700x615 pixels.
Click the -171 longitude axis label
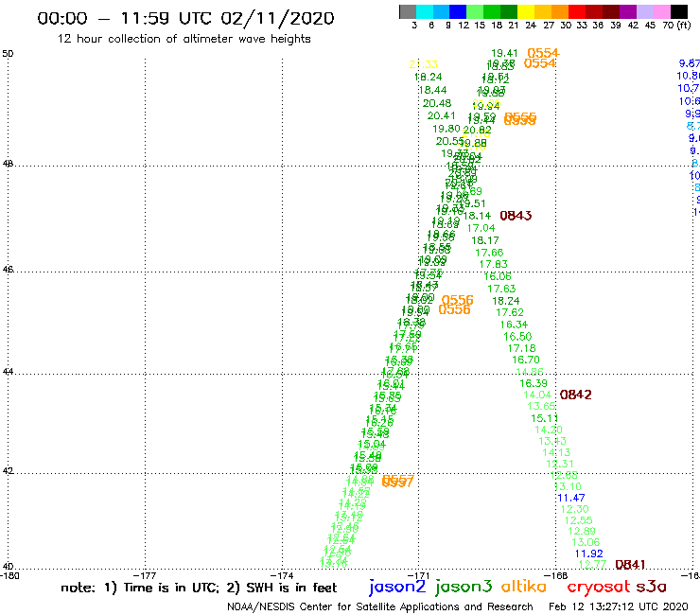(x=419, y=576)
